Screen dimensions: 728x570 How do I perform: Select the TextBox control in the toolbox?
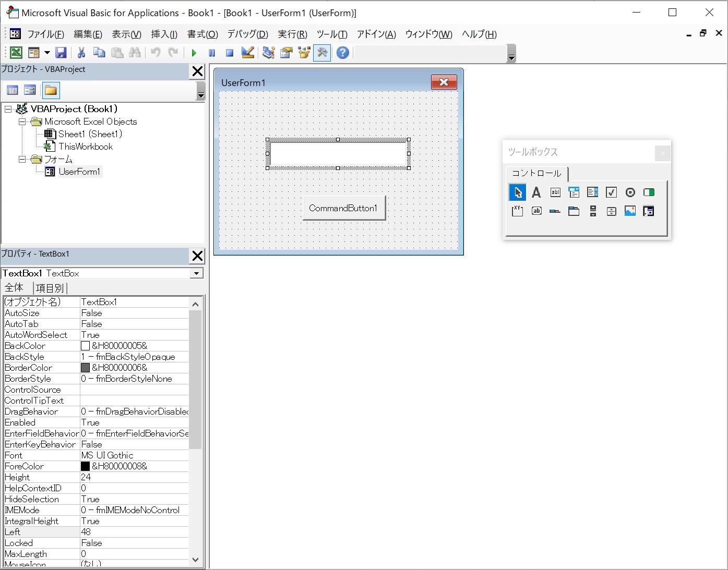pyautogui.click(x=555, y=192)
